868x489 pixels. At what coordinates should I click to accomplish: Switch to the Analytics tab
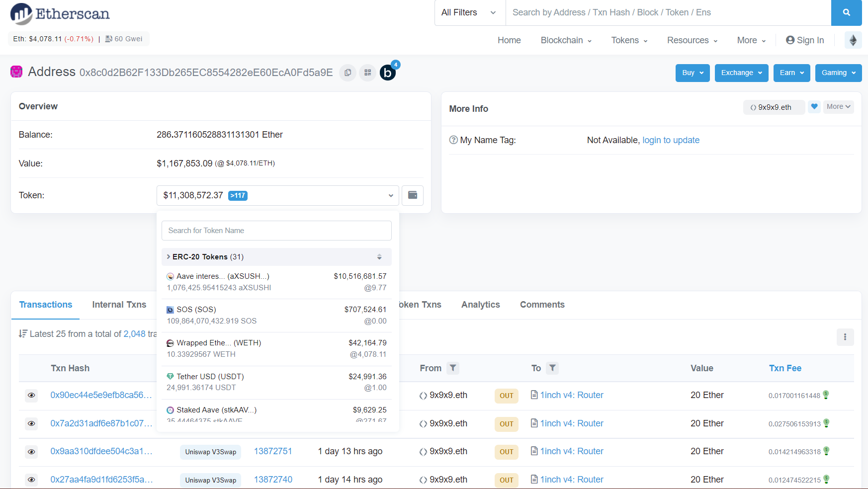coord(481,305)
